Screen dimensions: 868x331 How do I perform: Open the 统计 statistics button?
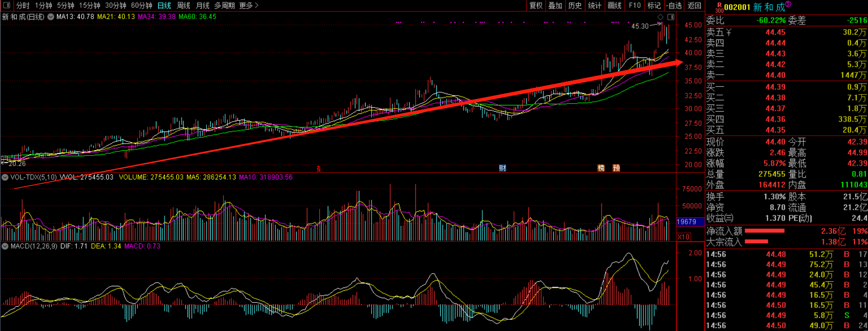[594, 5]
